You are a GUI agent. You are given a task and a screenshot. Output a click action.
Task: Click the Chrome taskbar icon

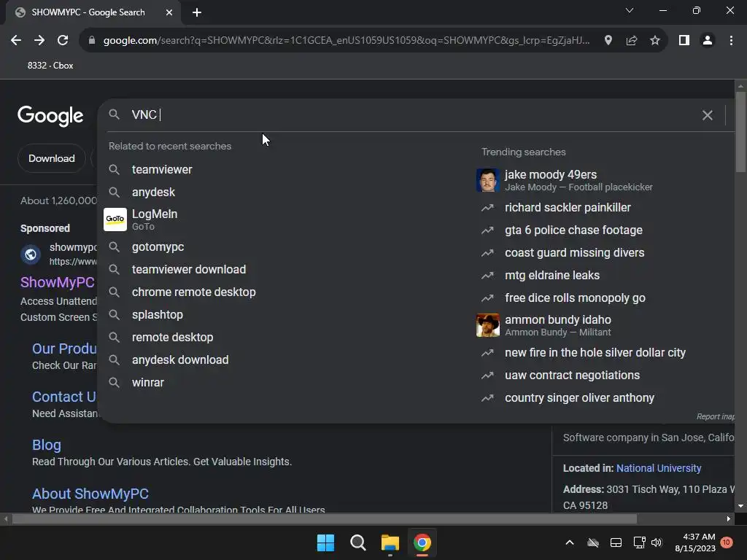[x=422, y=542]
